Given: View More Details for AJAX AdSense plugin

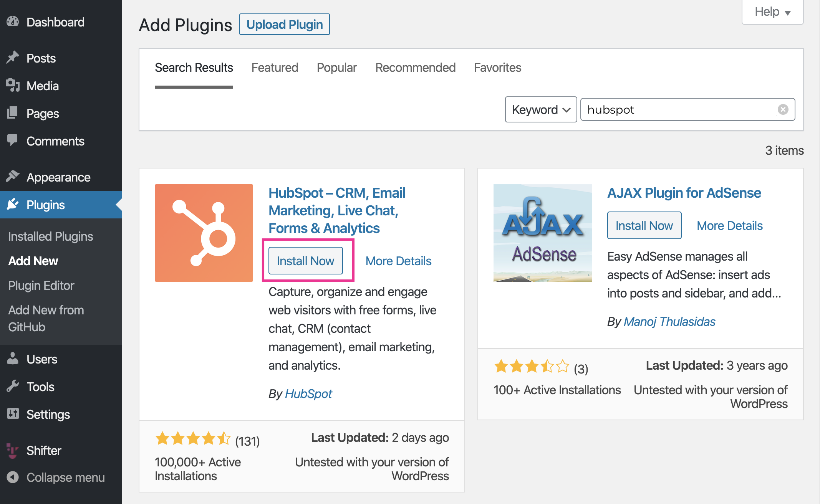Looking at the screenshot, I should 730,226.
